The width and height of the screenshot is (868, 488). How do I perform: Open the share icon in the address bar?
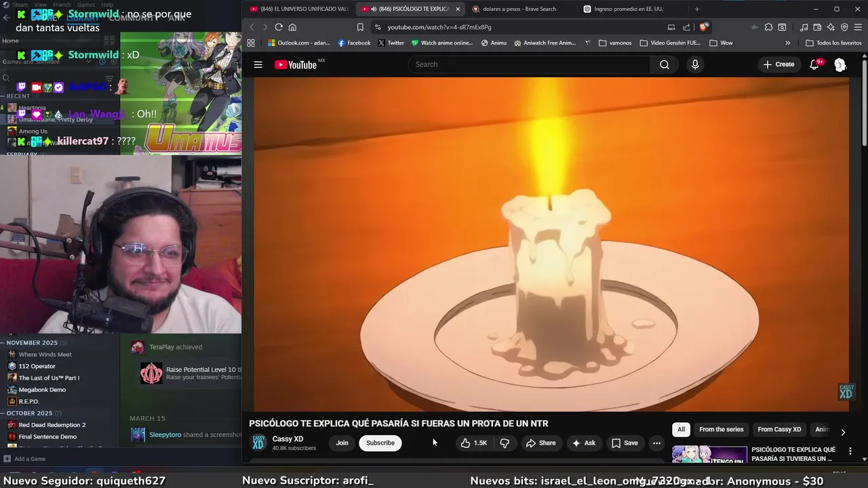[x=686, y=27]
